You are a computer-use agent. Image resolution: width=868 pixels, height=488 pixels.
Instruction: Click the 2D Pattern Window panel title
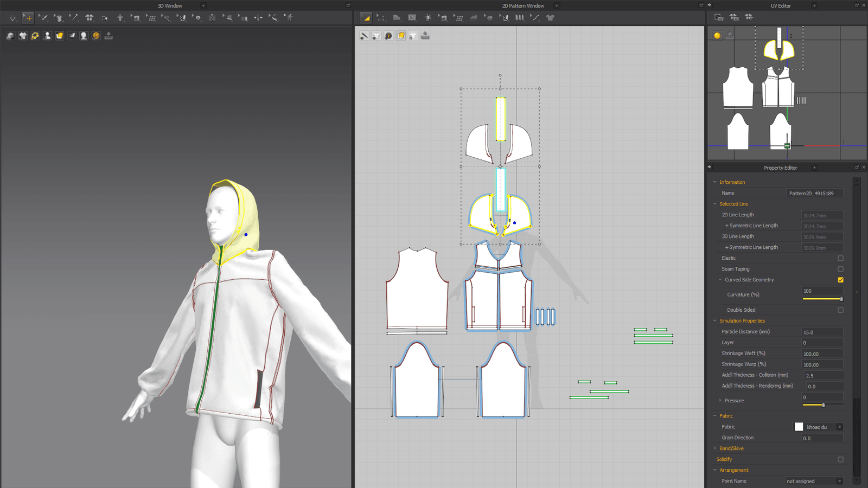coord(523,5)
